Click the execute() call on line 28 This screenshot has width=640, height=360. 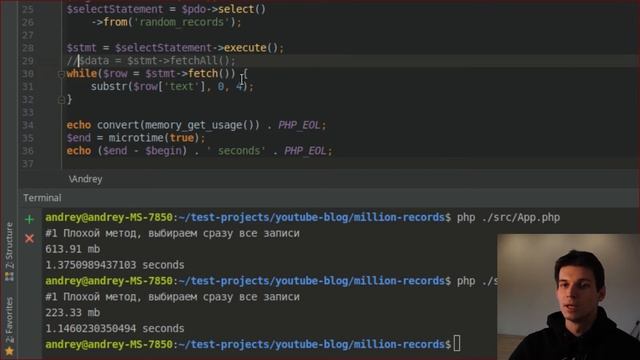(x=251, y=48)
